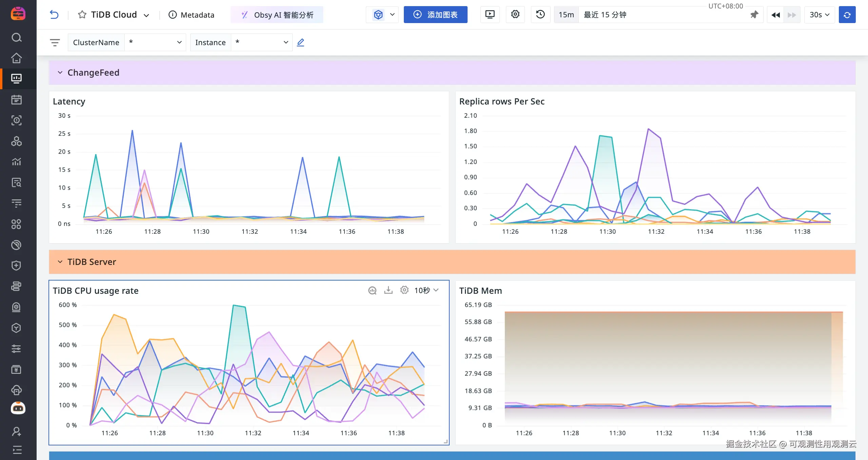868x460 pixels.
Task: Click the 最近 15 分钟 time text
Action: pyautogui.click(x=605, y=15)
